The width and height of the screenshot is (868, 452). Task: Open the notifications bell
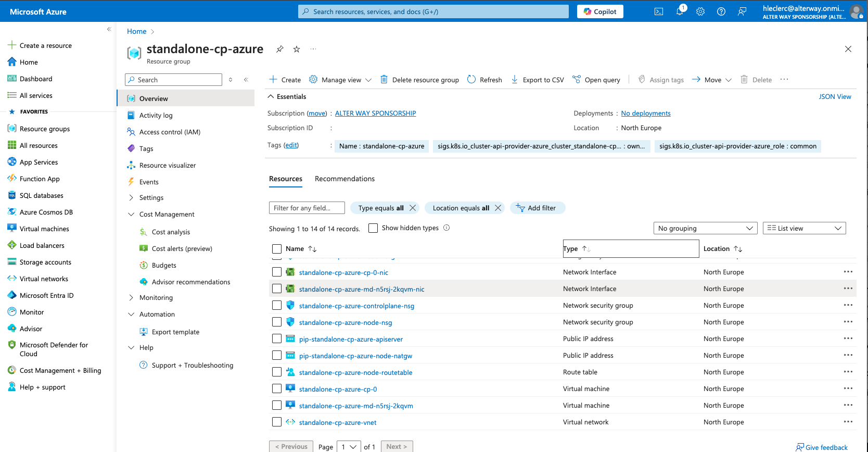680,11
